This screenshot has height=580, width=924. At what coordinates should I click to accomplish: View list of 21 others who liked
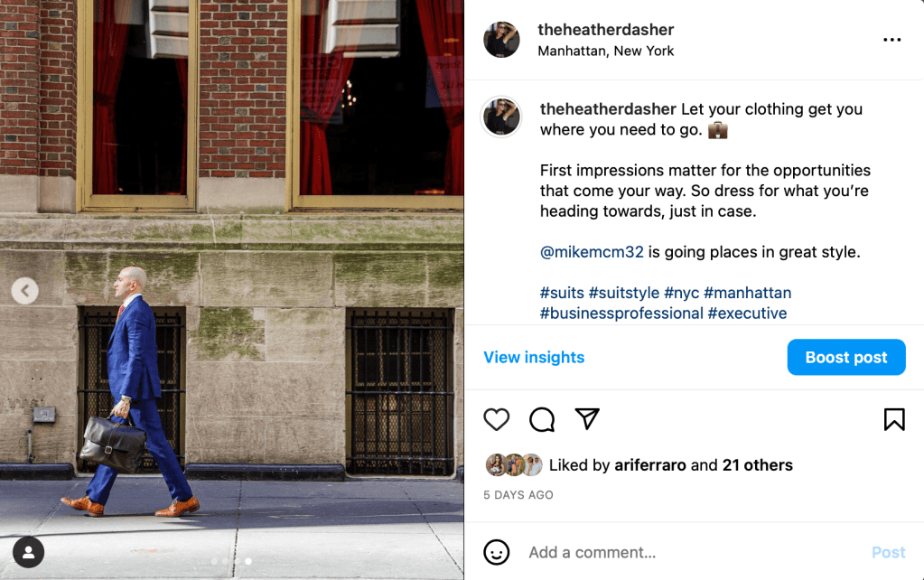pos(757,465)
